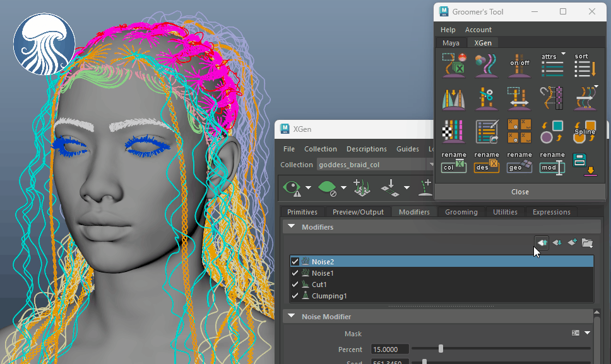Switch to the Grooming tab
Screen dimensions: 611x364
tap(461, 212)
